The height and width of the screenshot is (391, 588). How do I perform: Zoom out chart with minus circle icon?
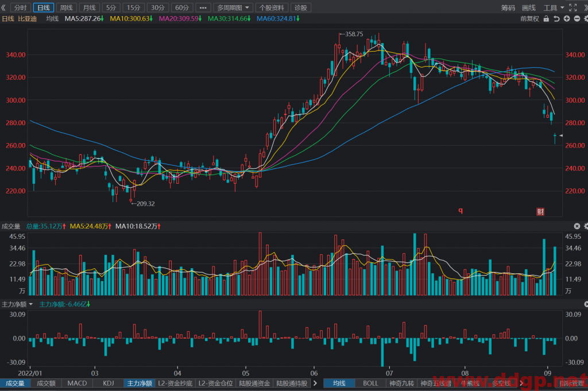click(x=577, y=18)
